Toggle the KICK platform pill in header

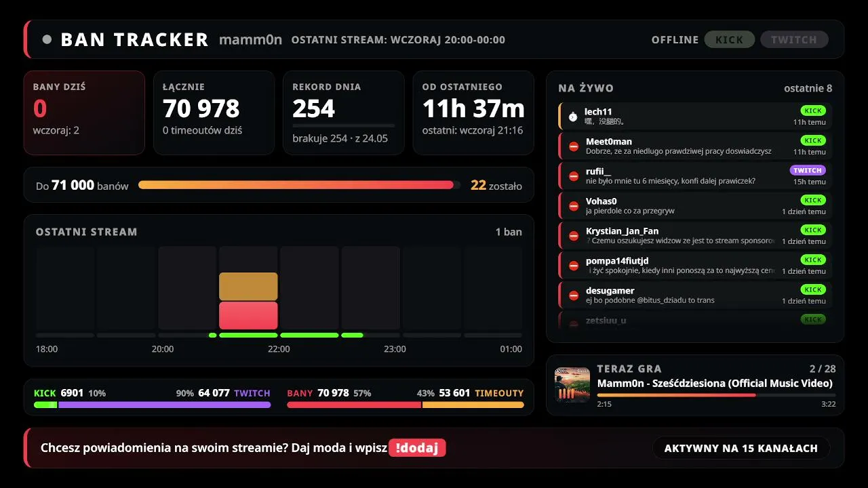tap(729, 39)
